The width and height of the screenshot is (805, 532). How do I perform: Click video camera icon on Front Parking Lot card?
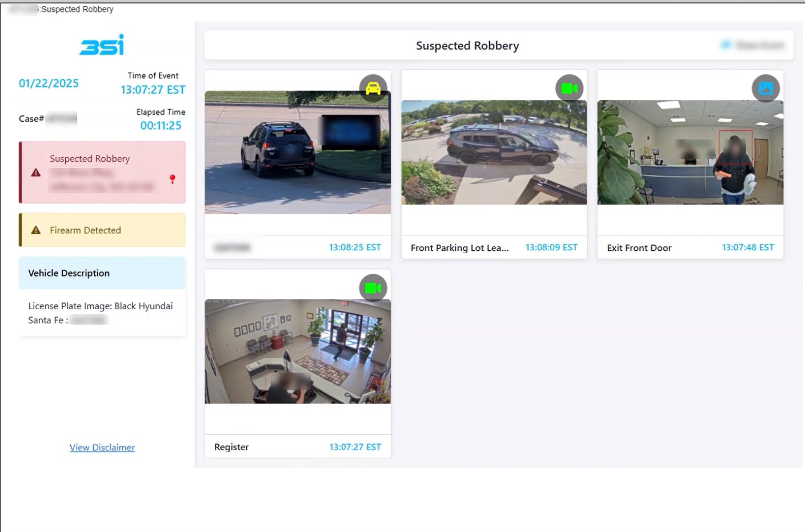(569, 89)
